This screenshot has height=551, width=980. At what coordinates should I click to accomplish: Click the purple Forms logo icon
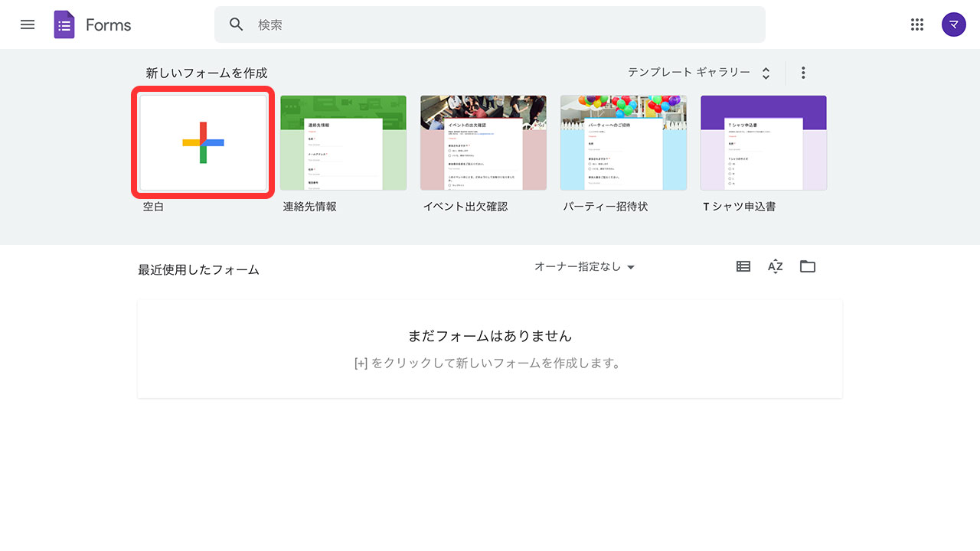pyautogui.click(x=64, y=24)
